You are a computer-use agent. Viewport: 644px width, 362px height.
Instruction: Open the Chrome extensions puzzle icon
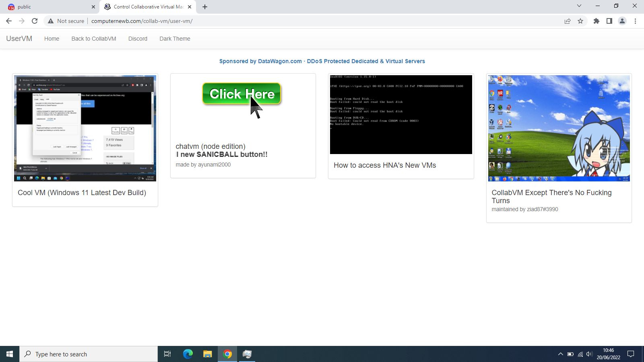pyautogui.click(x=597, y=21)
